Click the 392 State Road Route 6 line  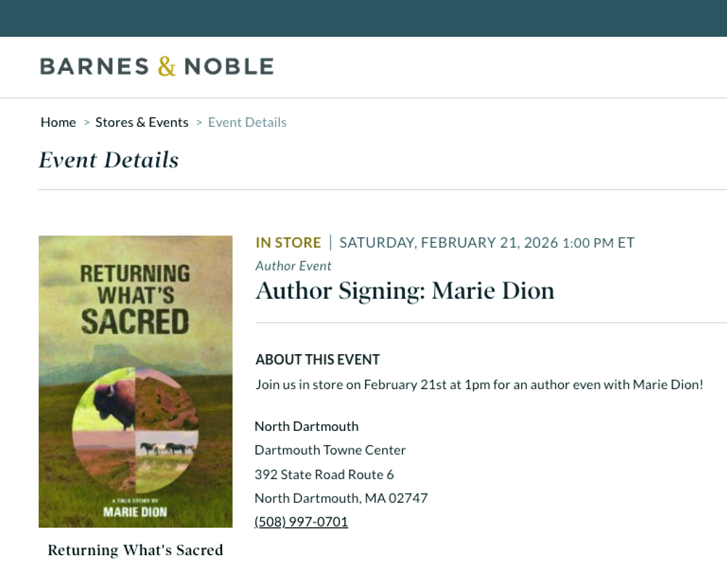[x=325, y=475]
